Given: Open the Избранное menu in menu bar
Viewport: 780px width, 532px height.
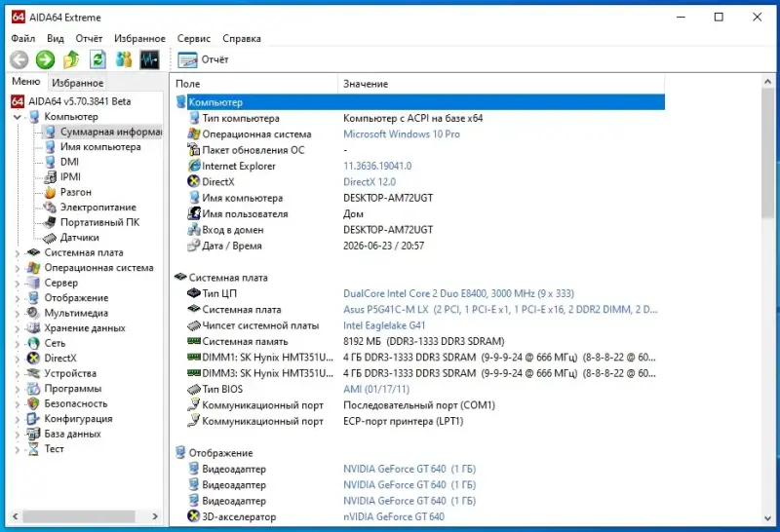Looking at the screenshot, I should pyautogui.click(x=139, y=38).
